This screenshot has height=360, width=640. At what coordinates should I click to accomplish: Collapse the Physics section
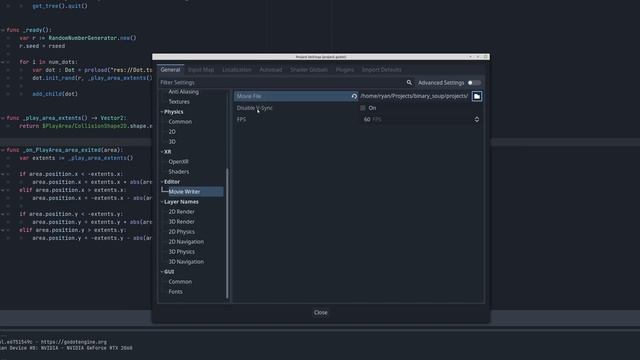pyautogui.click(x=162, y=112)
